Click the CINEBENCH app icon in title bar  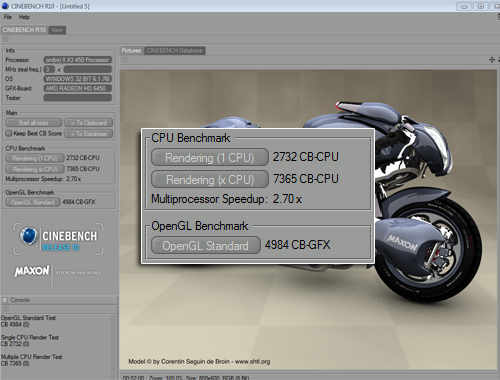click(x=5, y=6)
